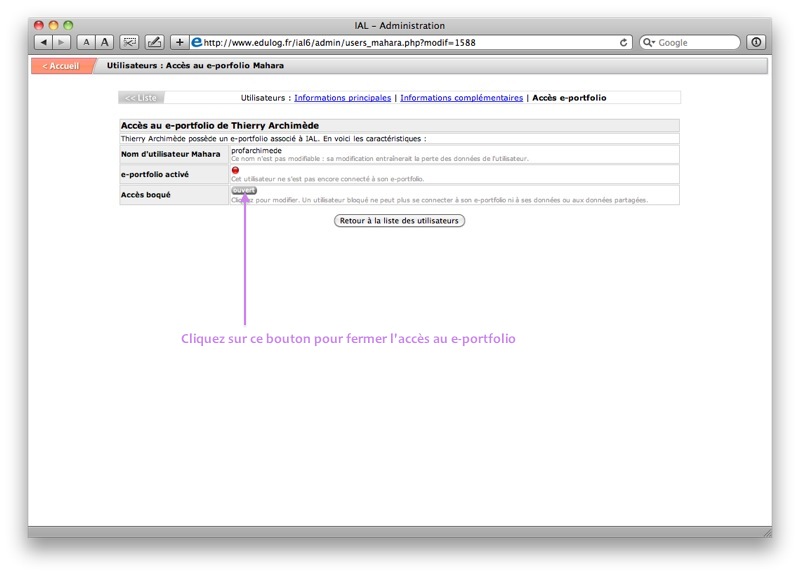This screenshot has width=800, height=576.
Task: Decrease text size with small A button
Action: pyautogui.click(x=86, y=42)
